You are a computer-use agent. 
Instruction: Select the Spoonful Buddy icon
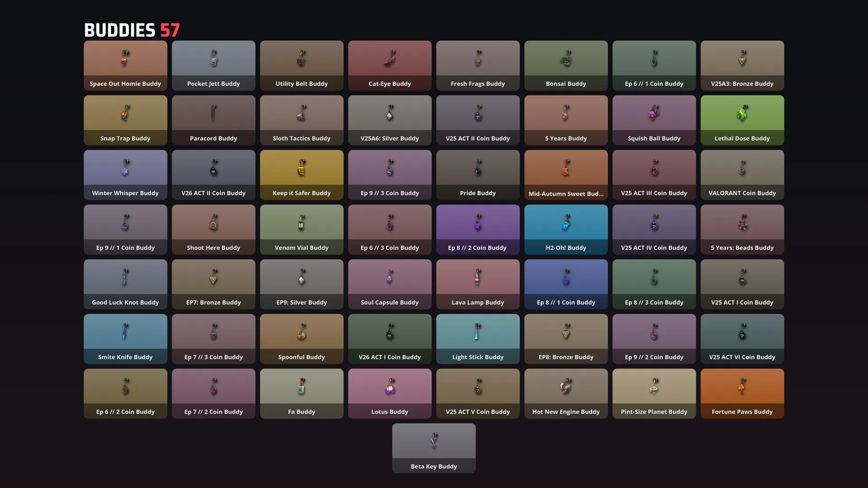tap(302, 332)
